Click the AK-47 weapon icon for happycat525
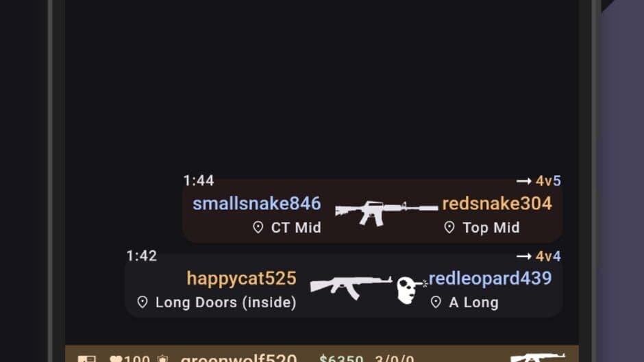The image size is (644, 362). coord(351,287)
